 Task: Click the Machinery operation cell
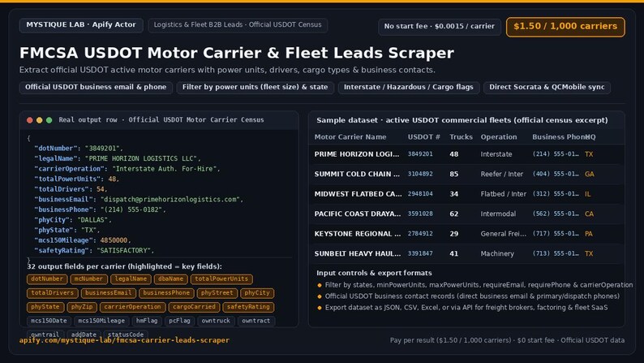point(497,253)
